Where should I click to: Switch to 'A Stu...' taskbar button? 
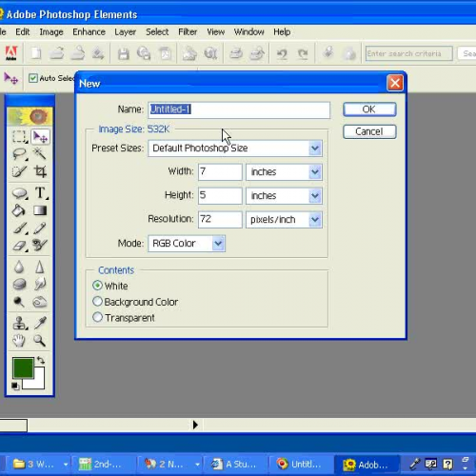pos(234,465)
